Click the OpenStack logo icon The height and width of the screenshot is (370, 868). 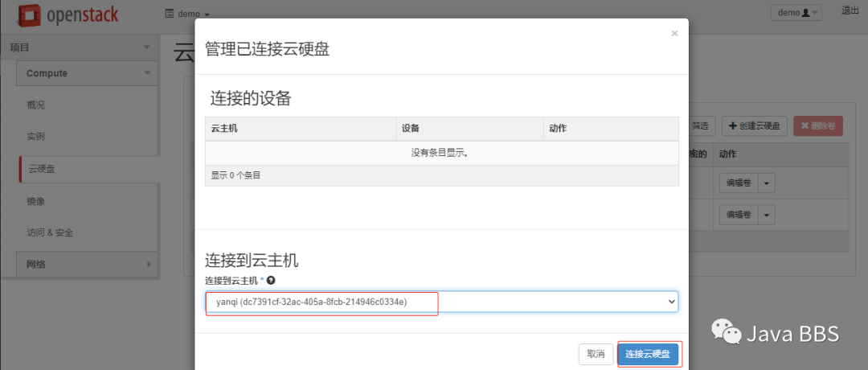click(29, 14)
